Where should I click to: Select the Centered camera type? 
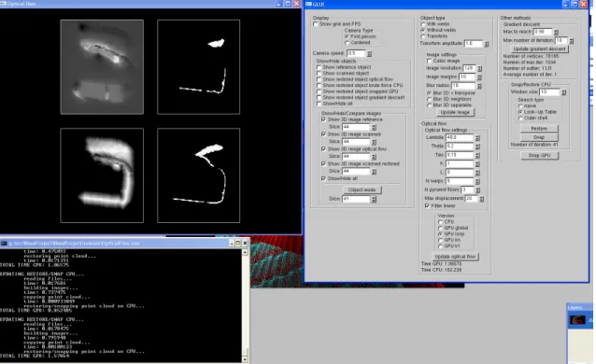347,43
